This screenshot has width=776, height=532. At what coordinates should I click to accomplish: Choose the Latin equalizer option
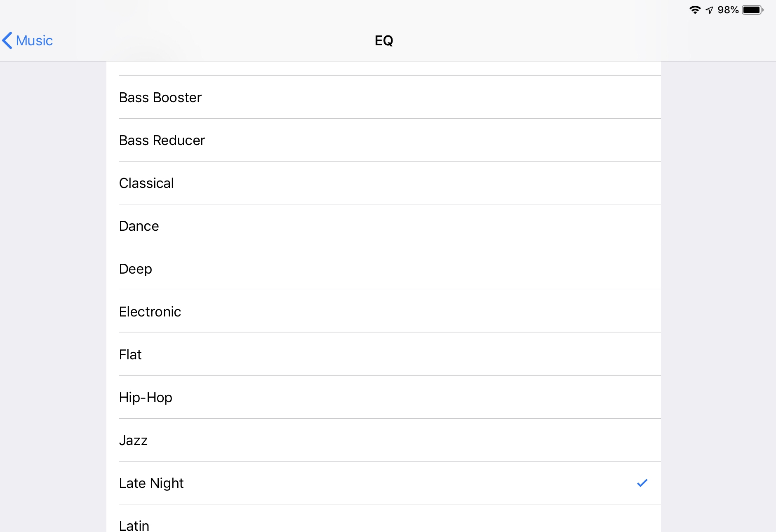(134, 524)
